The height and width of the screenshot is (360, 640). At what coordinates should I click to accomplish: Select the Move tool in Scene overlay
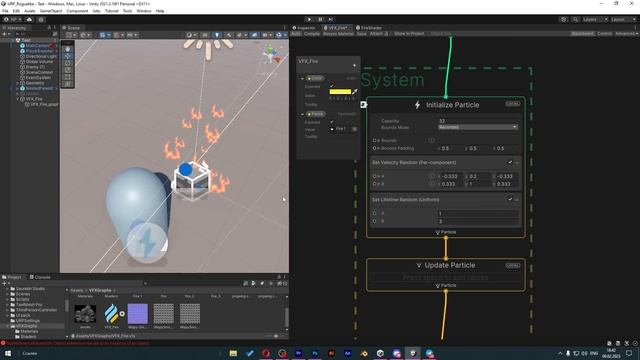[67, 56]
